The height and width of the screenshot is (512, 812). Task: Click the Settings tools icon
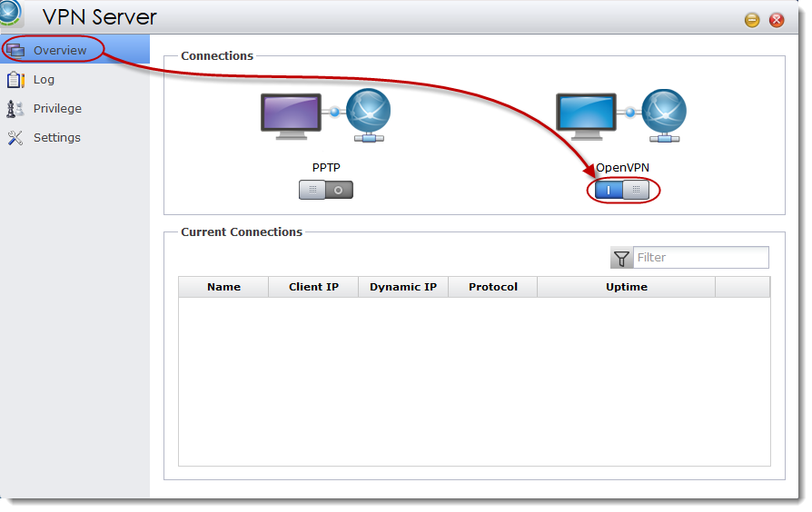click(15, 138)
